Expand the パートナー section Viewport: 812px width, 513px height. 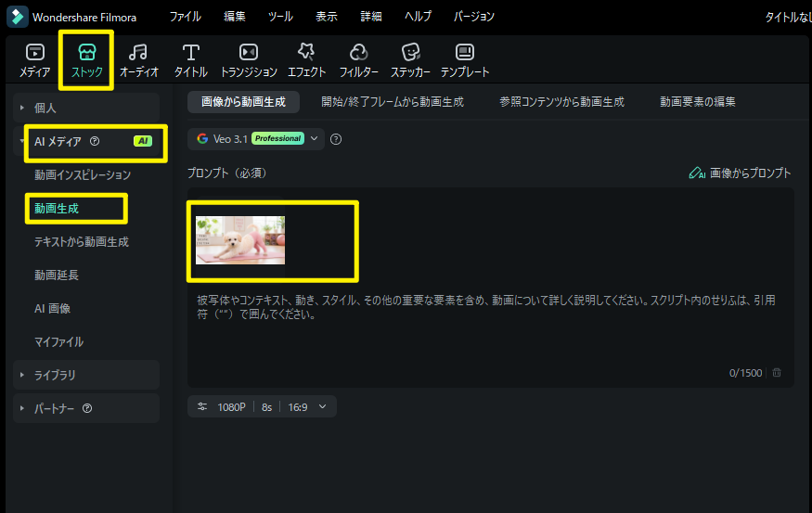[x=21, y=408]
